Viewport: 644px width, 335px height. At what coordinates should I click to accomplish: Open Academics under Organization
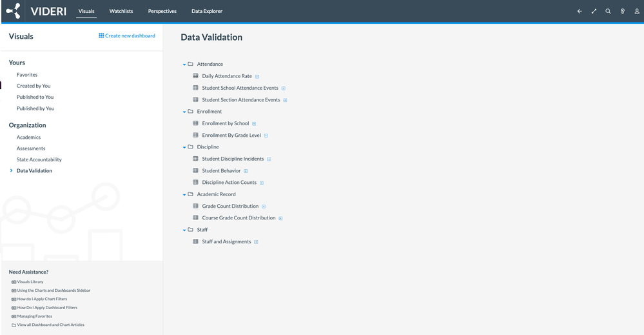point(29,137)
